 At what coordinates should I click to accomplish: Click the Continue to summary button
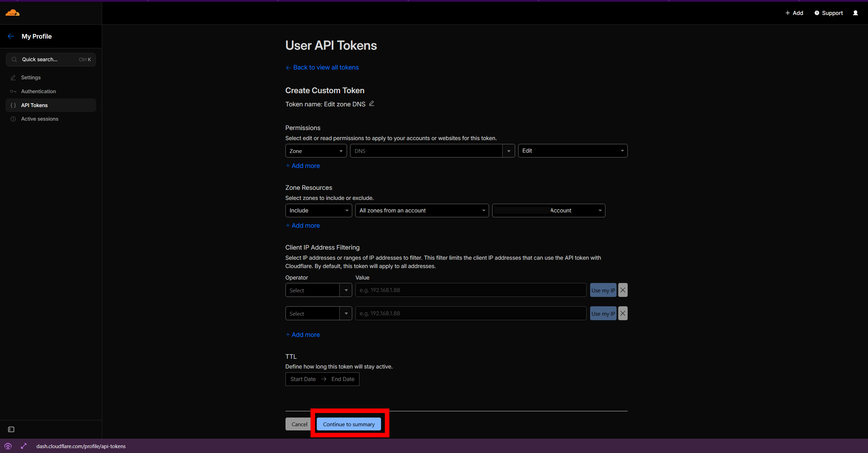[348, 424]
